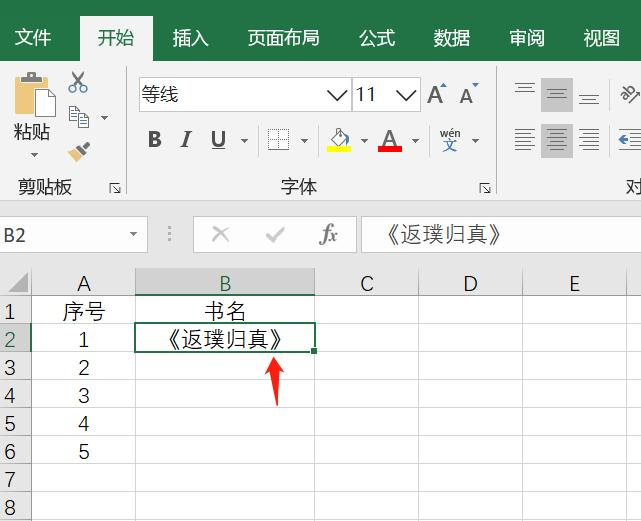Decrease font size with small A
Image resolution: width=641 pixels, height=521 pixels.
tap(468, 94)
